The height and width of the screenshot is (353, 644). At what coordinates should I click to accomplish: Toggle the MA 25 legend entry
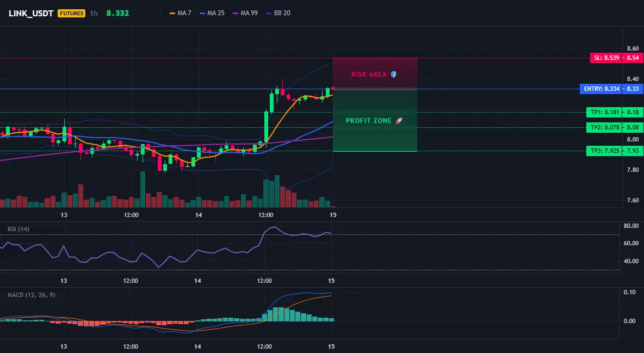click(x=212, y=13)
